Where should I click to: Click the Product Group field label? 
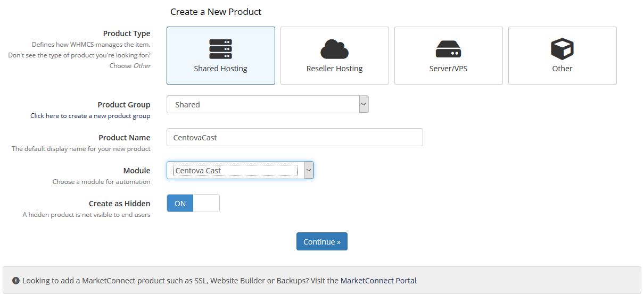point(124,105)
